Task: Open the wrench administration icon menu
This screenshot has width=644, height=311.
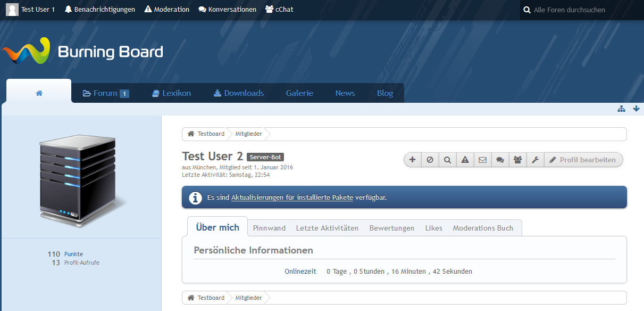Action: pos(535,160)
